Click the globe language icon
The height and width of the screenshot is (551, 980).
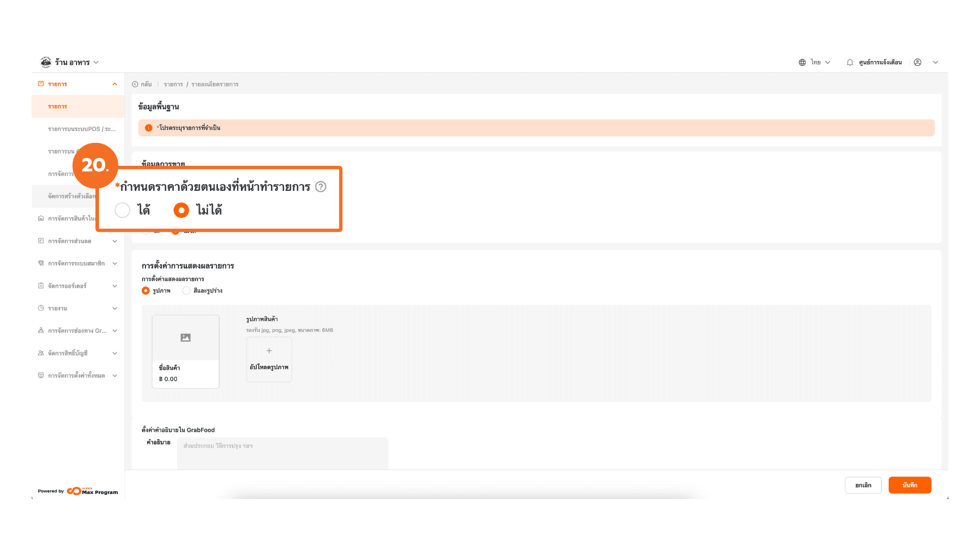[802, 62]
